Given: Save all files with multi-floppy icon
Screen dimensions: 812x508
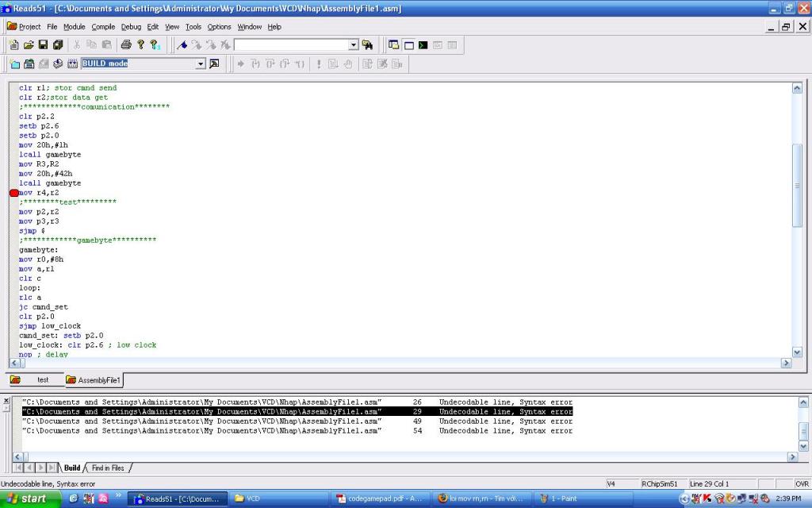Looking at the screenshot, I should (57, 45).
